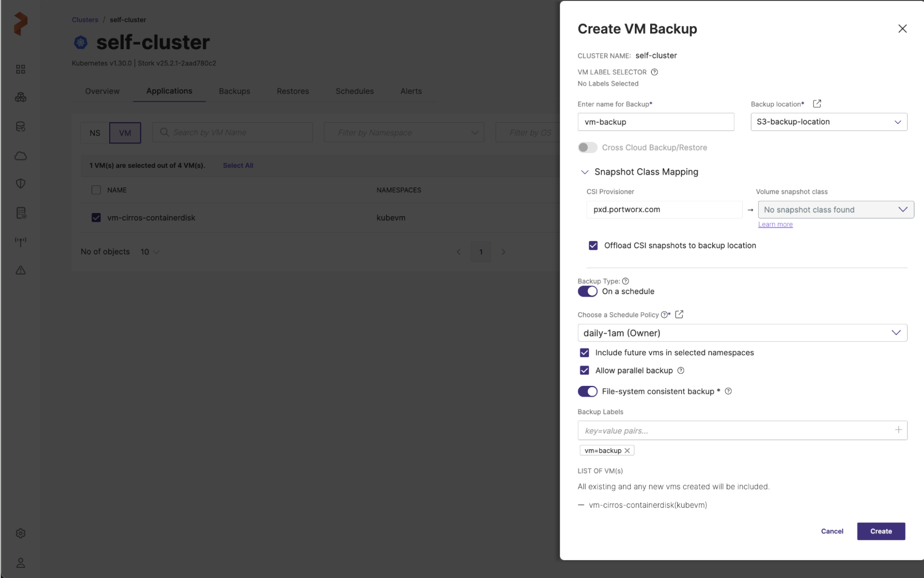Open the S3-backup-location dropdown

click(x=828, y=122)
